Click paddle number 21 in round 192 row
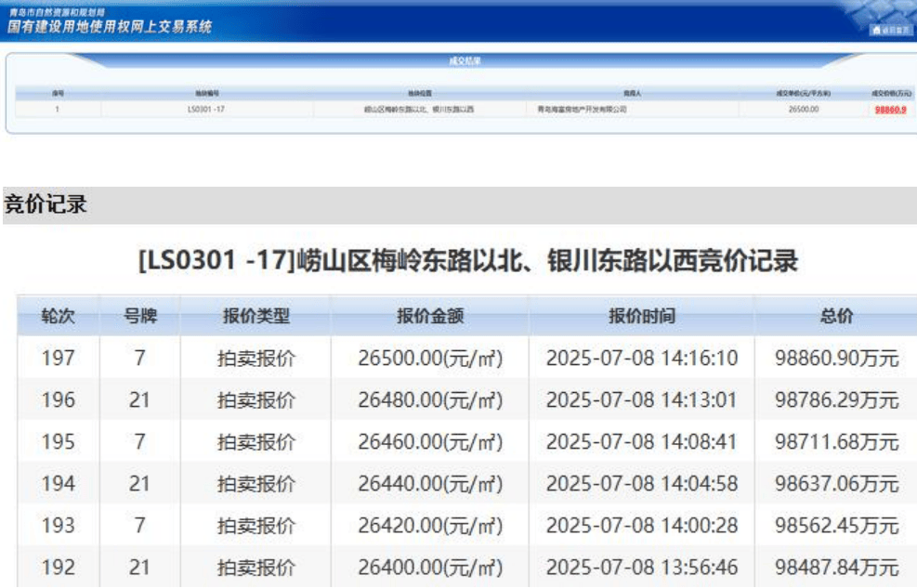917x588 pixels. (x=139, y=568)
